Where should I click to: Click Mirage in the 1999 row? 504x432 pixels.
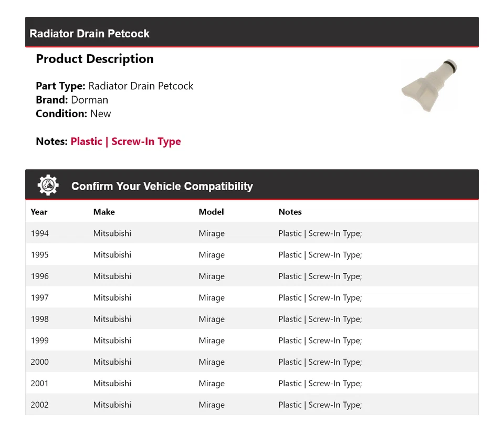click(x=212, y=341)
